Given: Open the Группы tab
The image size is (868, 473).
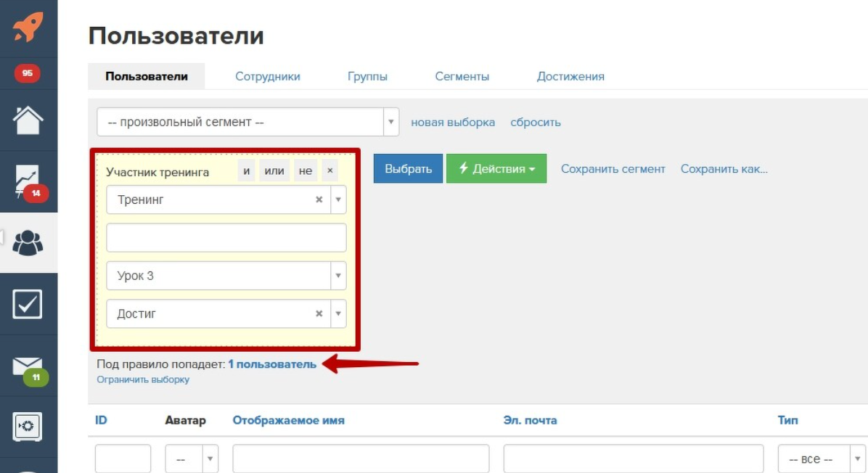Looking at the screenshot, I should coord(367,76).
